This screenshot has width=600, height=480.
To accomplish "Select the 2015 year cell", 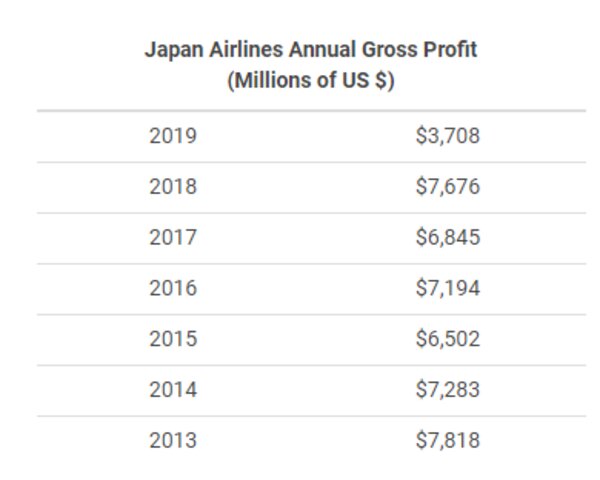I will coord(173,340).
